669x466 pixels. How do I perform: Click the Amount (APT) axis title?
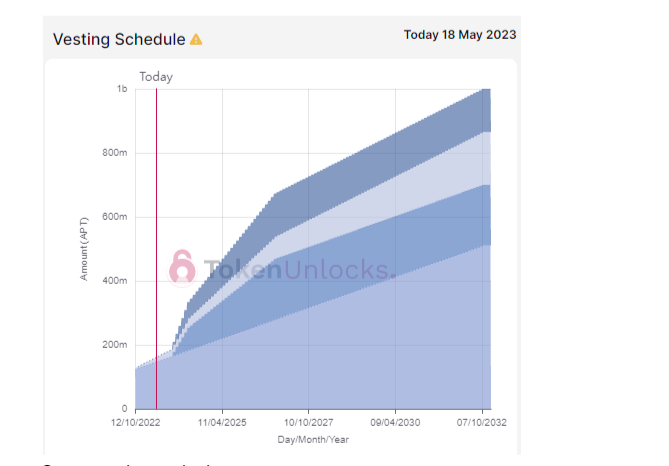tap(84, 249)
